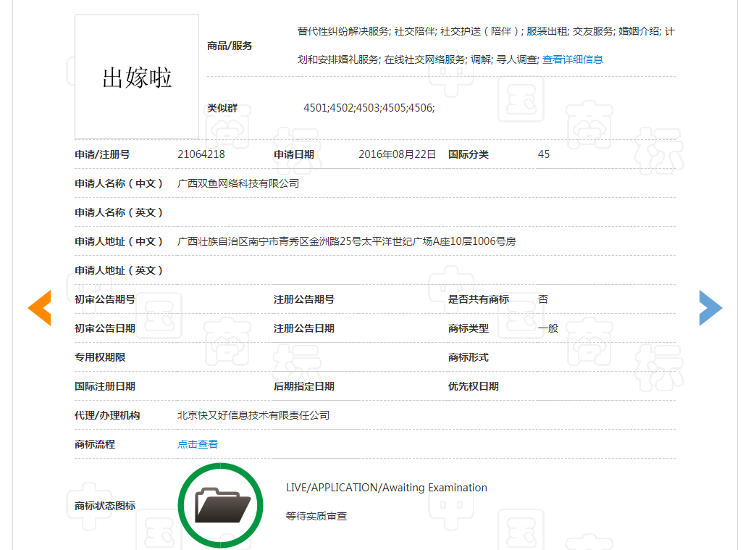The image size is (756, 550).
Task: Click 点击查看 beside 商标流程
Action: click(x=196, y=443)
